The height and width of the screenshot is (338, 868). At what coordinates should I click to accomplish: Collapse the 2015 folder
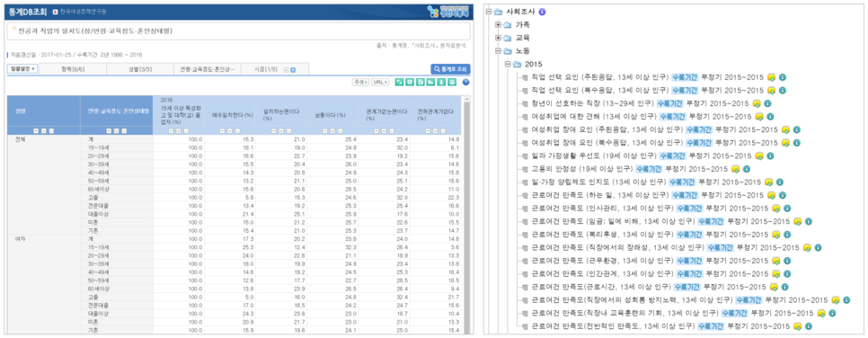click(507, 65)
